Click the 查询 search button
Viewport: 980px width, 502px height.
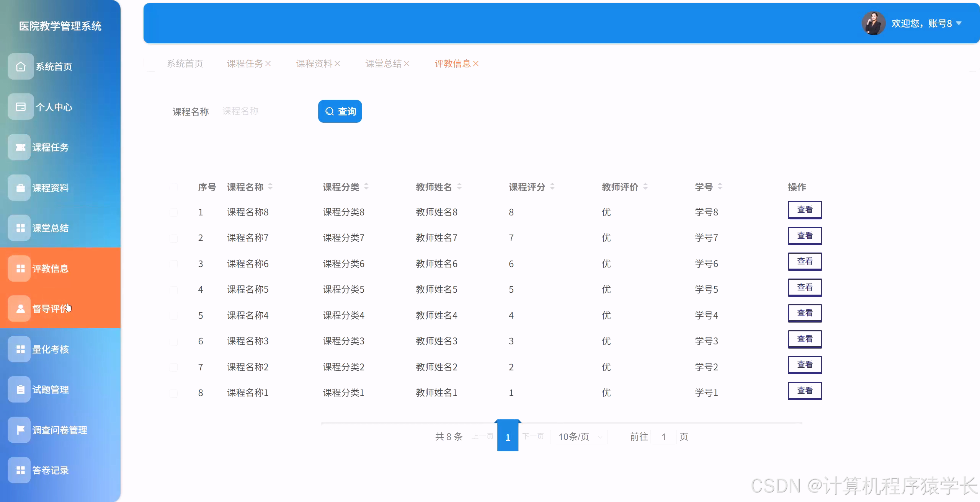[x=340, y=111]
